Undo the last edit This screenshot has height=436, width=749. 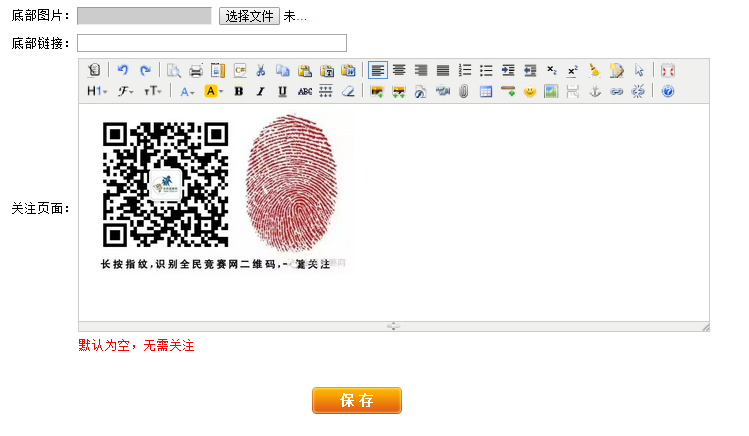122,70
